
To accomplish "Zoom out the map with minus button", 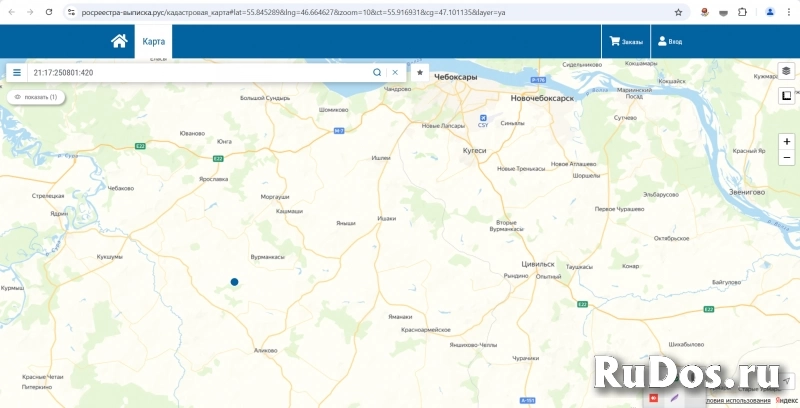I will click(x=787, y=158).
